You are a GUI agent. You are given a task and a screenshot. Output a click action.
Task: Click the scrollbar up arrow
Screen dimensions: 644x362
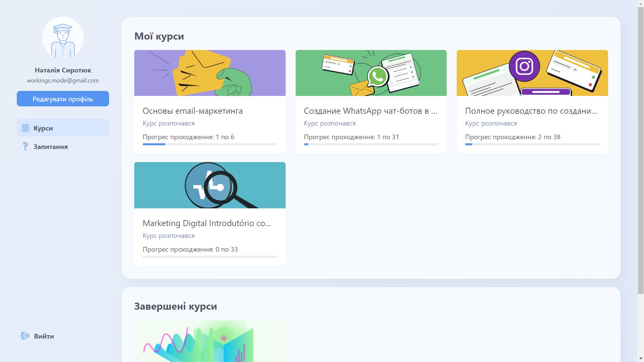[x=641, y=3]
